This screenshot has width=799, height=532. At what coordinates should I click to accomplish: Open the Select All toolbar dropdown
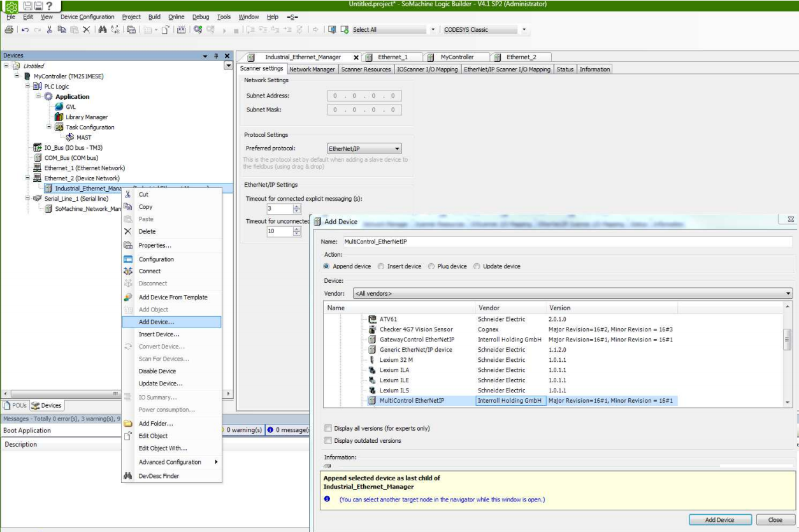pyautogui.click(x=433, y=30)
